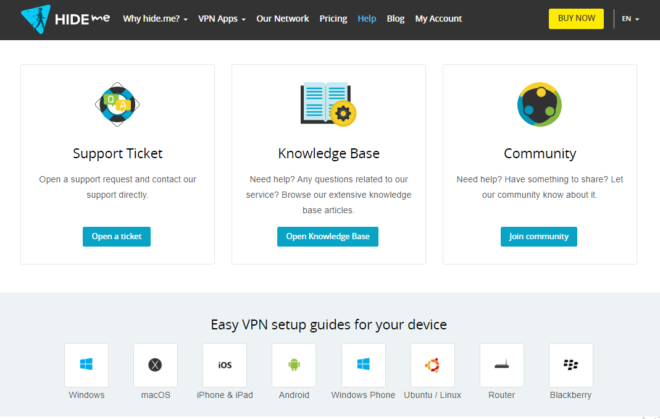Expand the Why hide.me? menu
This screenshot has width=660, height=419.
point(155,19)
